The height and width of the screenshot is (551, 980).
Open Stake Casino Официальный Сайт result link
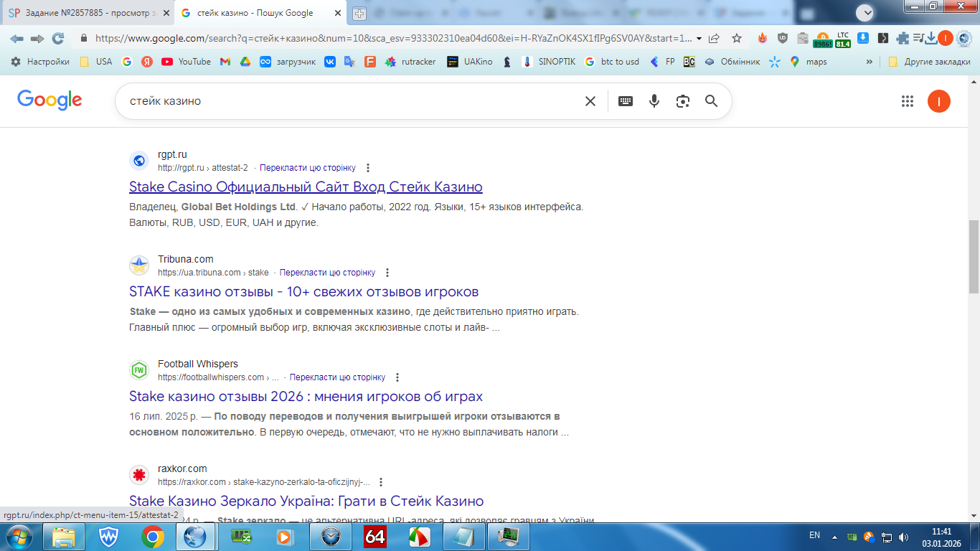(x=306, y=187)
